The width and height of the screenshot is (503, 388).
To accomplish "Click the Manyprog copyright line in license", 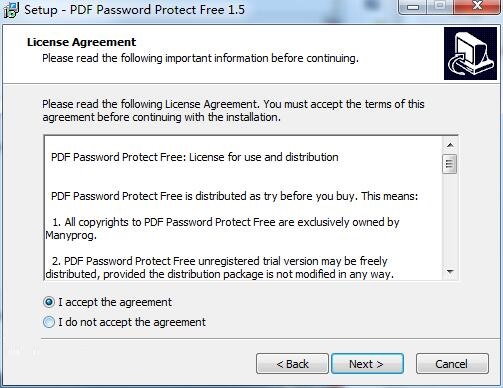I will (x=222, y=229).
